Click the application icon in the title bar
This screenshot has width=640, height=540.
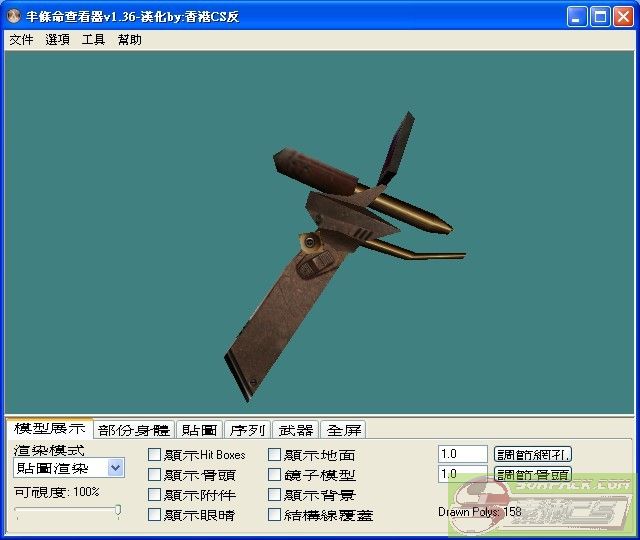[x=14, y=16]
